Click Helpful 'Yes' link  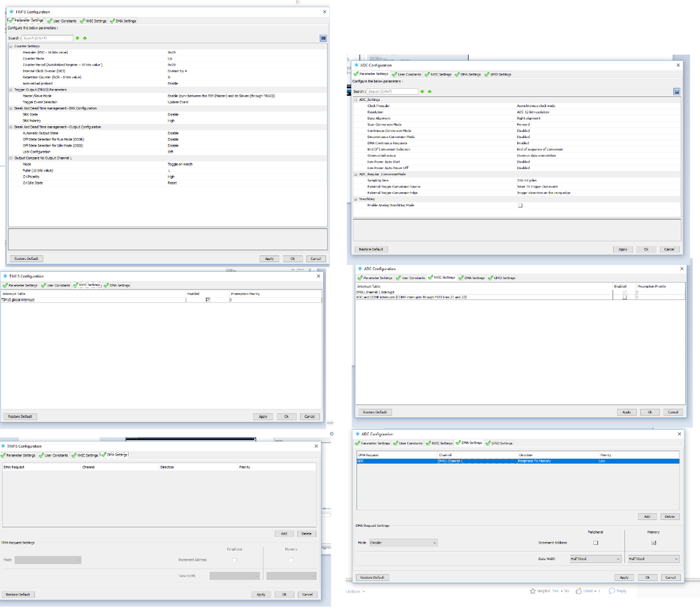[x=555, y=591]
